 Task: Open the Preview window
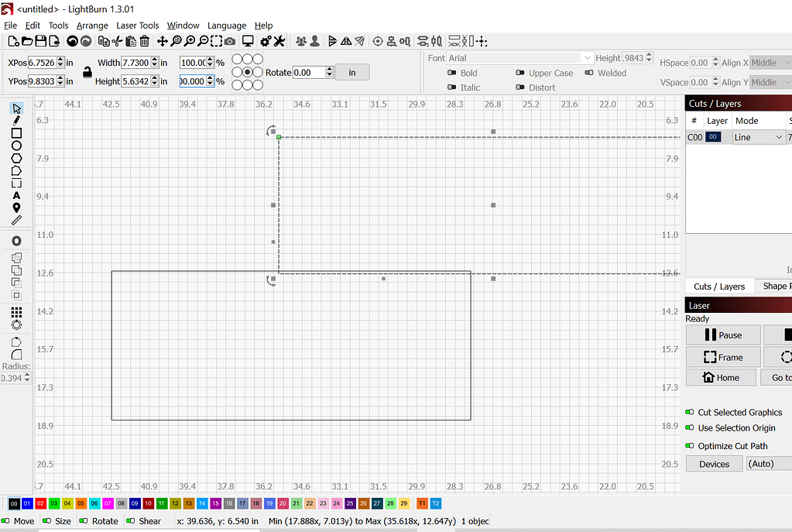[x=248, y=40]
